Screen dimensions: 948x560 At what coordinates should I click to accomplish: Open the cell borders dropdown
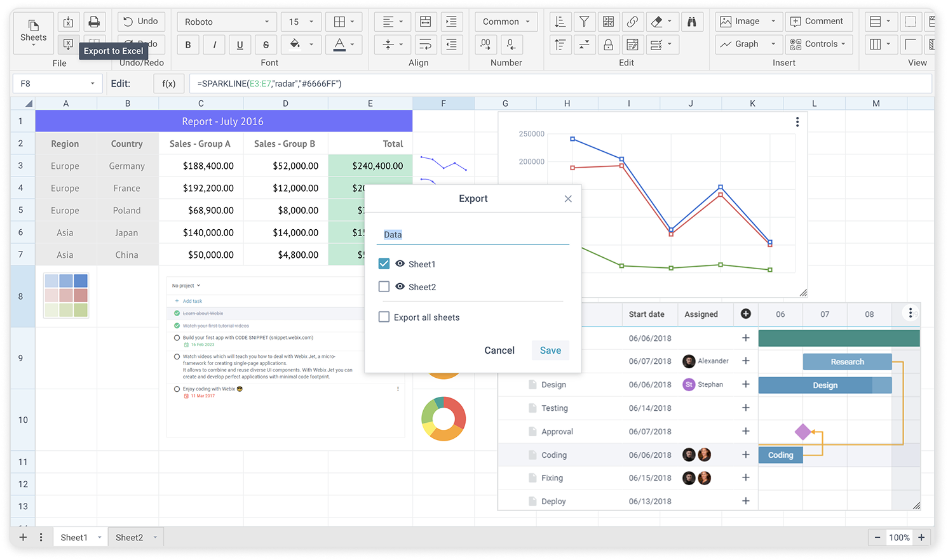(344, 22)
